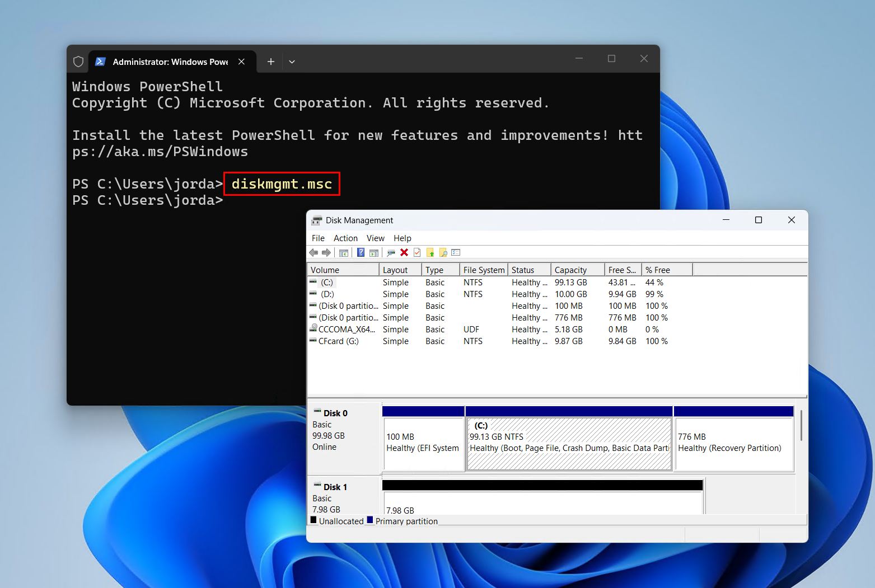Screen dimensions: 875x588
Task: Select the Administrator: Windows PowerShell tab
Action: (x=172, y=62)
